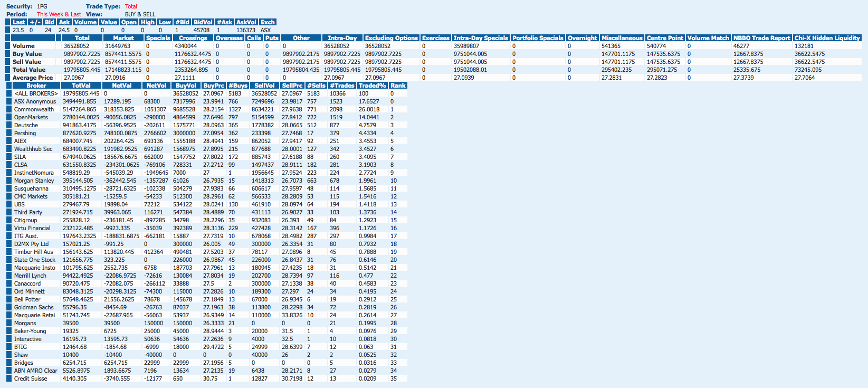Click the Open header
Image resolution: width=868 pixels, height=388 pixels.
click(129, 22)
